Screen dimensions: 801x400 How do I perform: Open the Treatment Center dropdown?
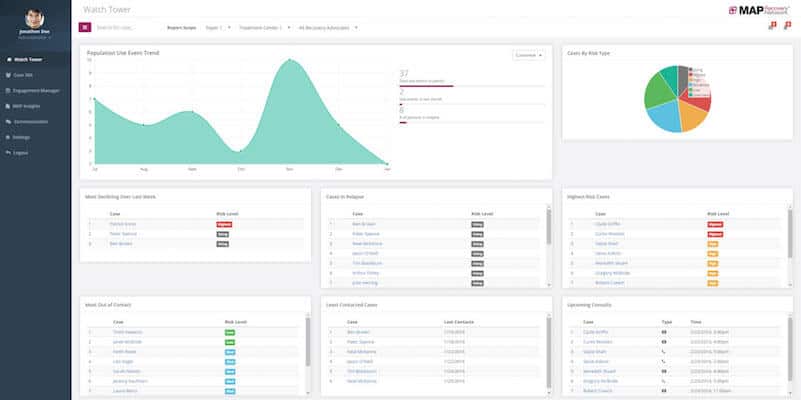coord(265,28)
